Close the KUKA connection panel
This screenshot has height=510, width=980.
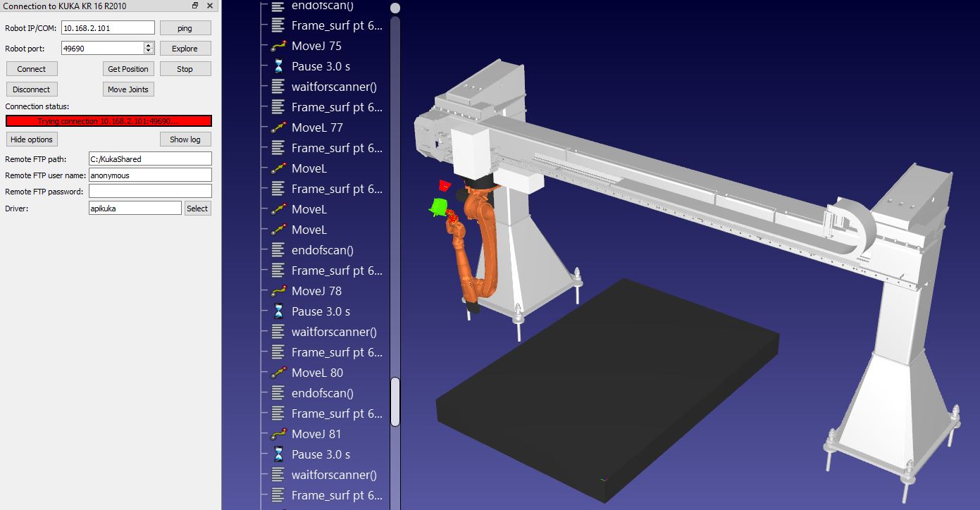point(211,6)
